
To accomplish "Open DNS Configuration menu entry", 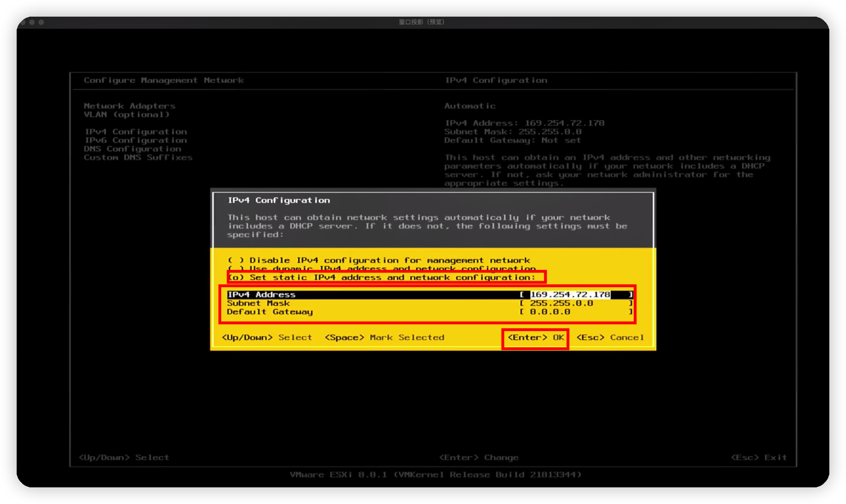I will pyautogui.click(x=132, y=149).
